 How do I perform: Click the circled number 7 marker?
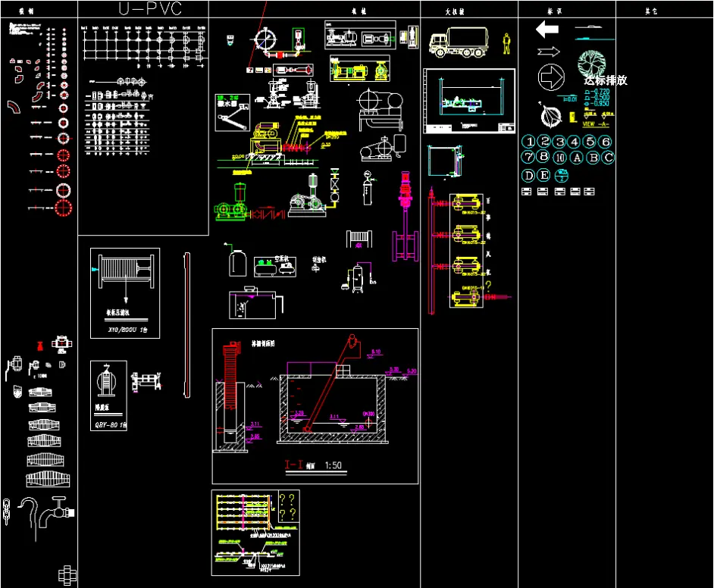click(x=528, y=157)
